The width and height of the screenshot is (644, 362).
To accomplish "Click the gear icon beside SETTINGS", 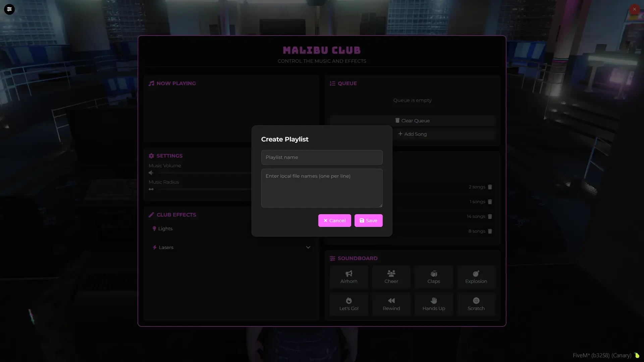I will [151, 156].
